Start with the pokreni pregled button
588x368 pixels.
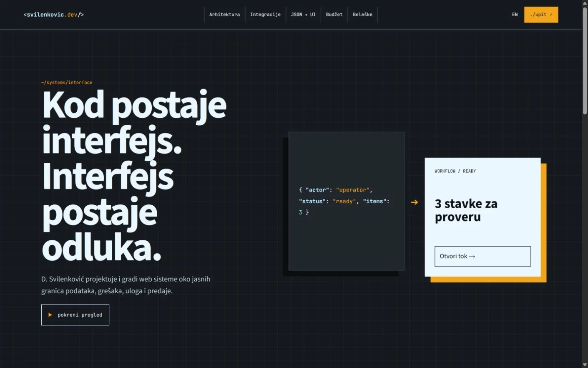75,315
